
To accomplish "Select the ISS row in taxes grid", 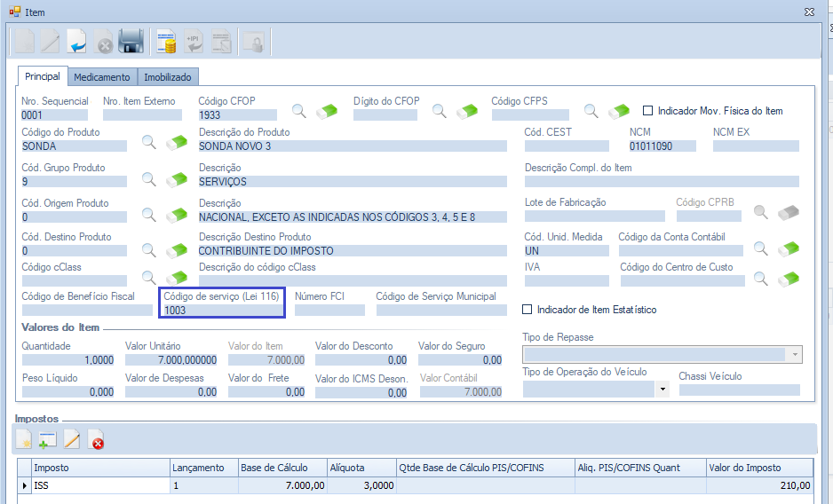I will click(x=99, y=485).
